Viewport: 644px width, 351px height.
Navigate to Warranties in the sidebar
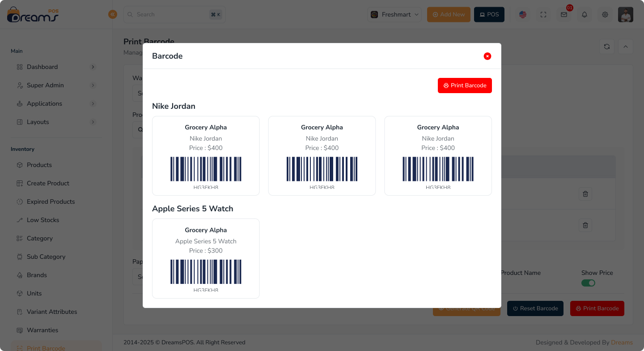coord(43,330)
